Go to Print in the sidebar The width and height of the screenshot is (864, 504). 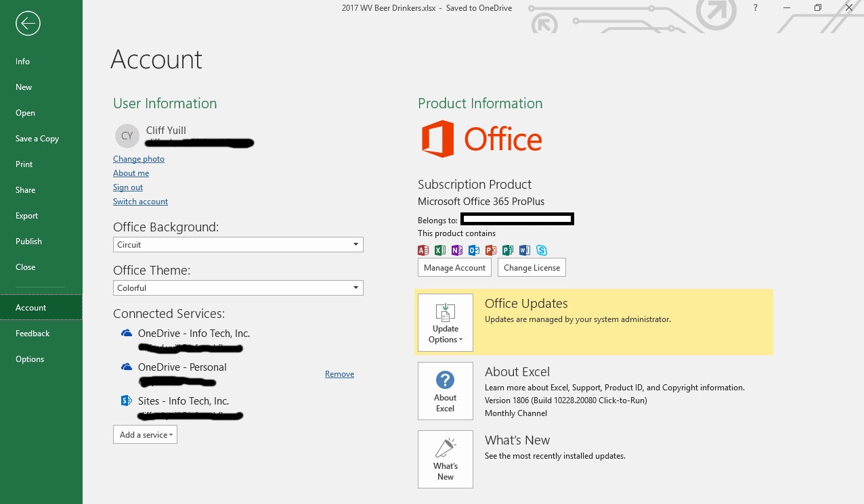point(41,164)
